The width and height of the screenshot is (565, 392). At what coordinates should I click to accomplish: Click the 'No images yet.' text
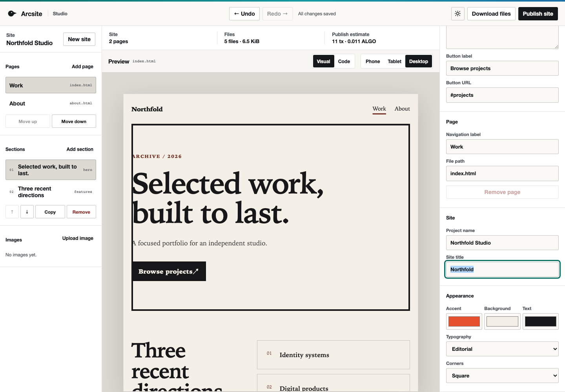(x=21, y=255)
